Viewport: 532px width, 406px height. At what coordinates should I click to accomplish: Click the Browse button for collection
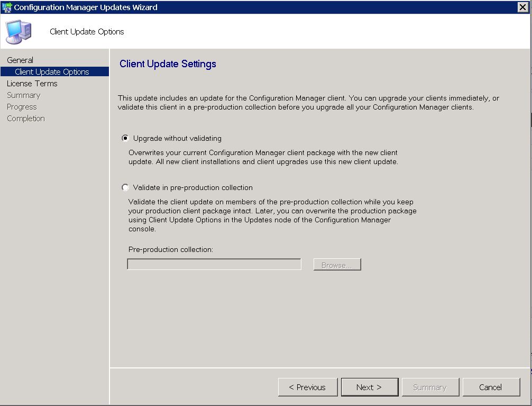(x=337, y=265)
